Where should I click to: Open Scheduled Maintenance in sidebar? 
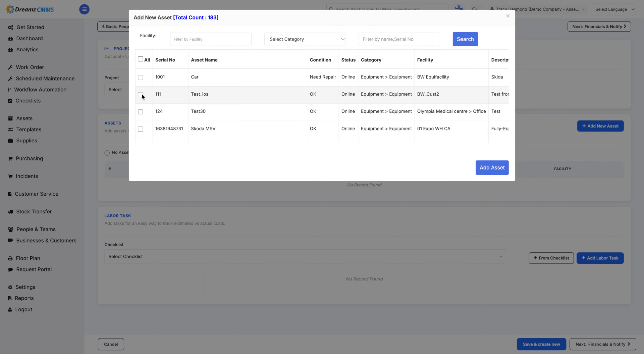pyautogui.click(x=45, y=79)
